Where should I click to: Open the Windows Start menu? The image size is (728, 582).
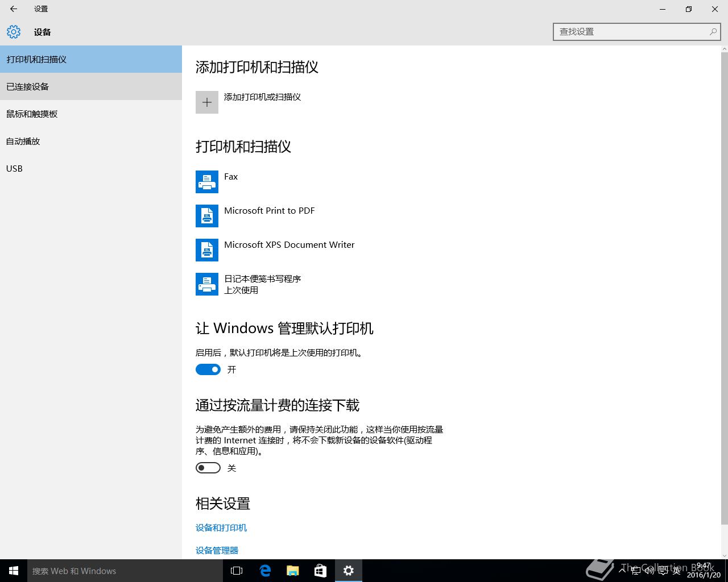[x=14, y=571]
